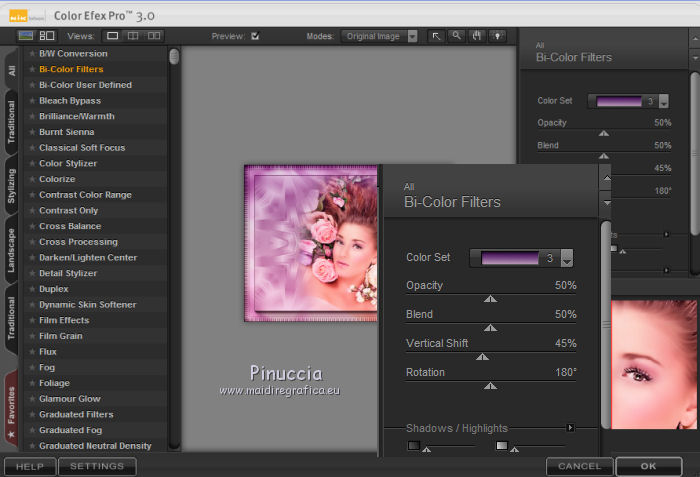Toggle favorite star for Colorize
This screenshot has width=700, height=477.
(32, 179)
